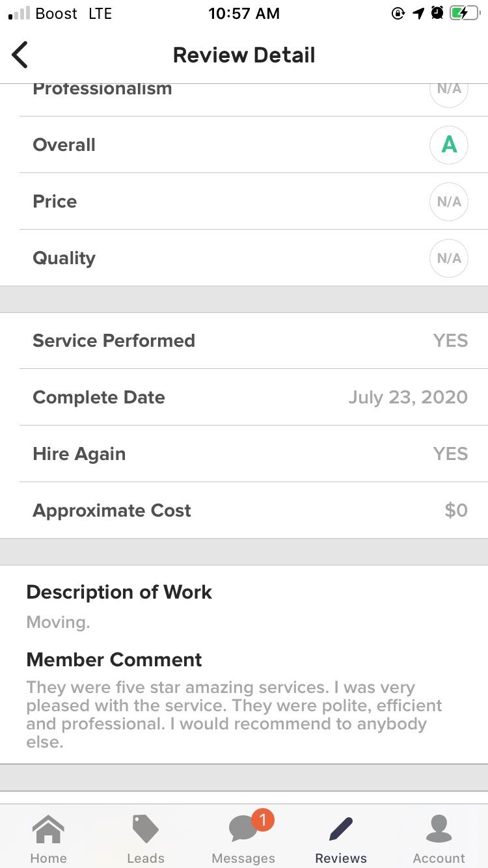This screenshot has height=868, width=488.
Task: Go back using the back arrow
Action: 20,55
